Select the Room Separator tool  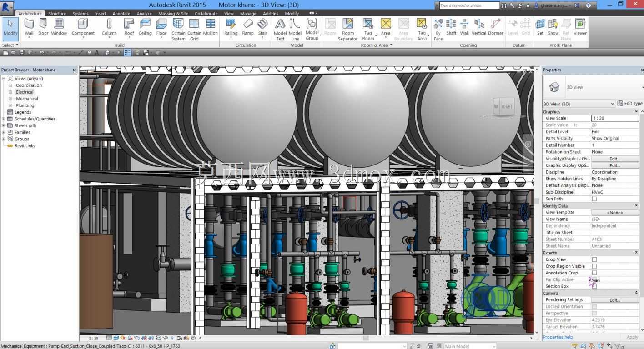pos(348,30)
